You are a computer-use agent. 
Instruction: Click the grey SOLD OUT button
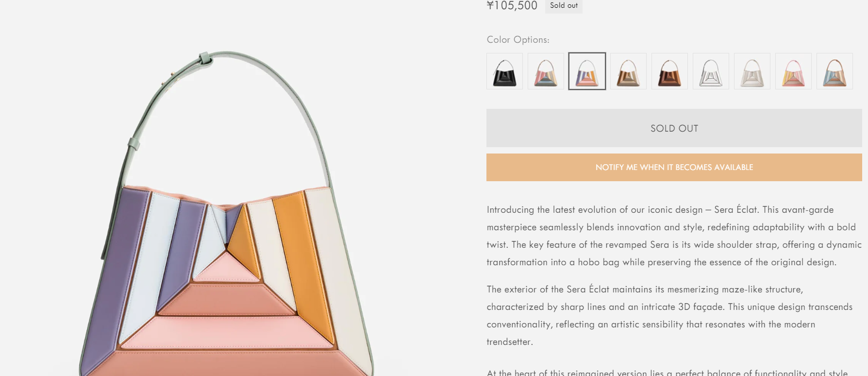(674, 128)
